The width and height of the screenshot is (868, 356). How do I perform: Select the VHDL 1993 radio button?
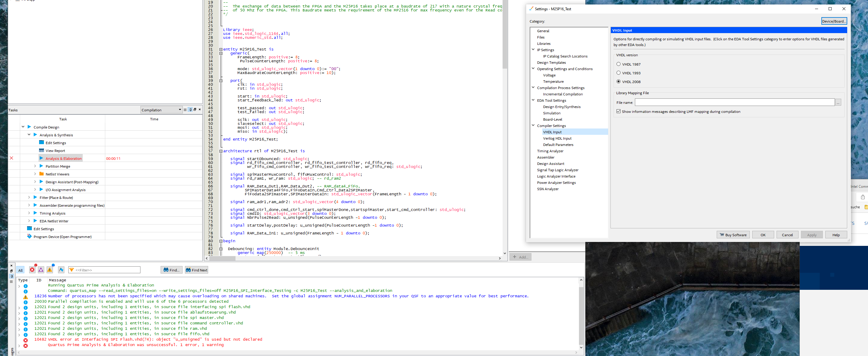(619, 73)
